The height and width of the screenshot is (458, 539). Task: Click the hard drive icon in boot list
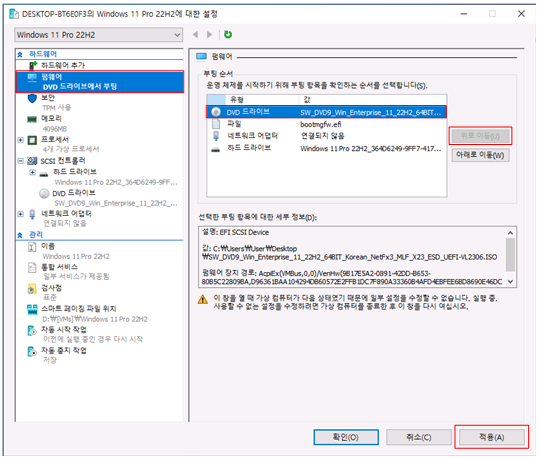click(216, 150)
